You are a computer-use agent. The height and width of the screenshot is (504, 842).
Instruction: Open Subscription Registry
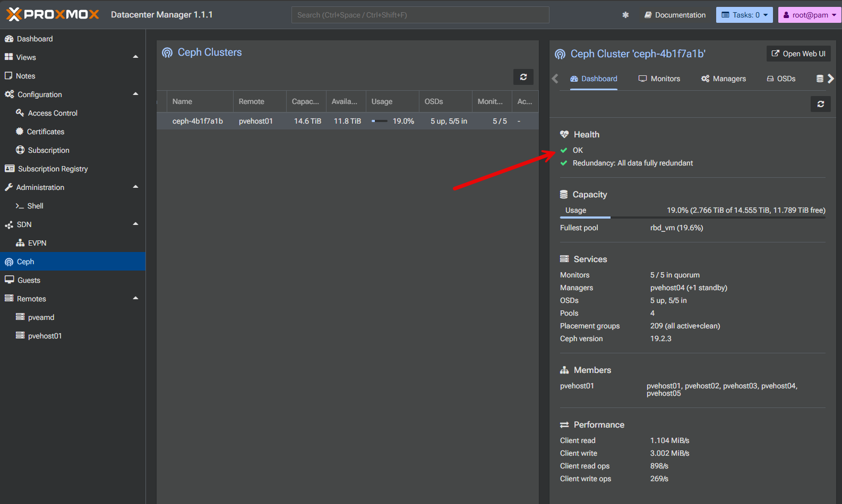[x=73, y=169]
